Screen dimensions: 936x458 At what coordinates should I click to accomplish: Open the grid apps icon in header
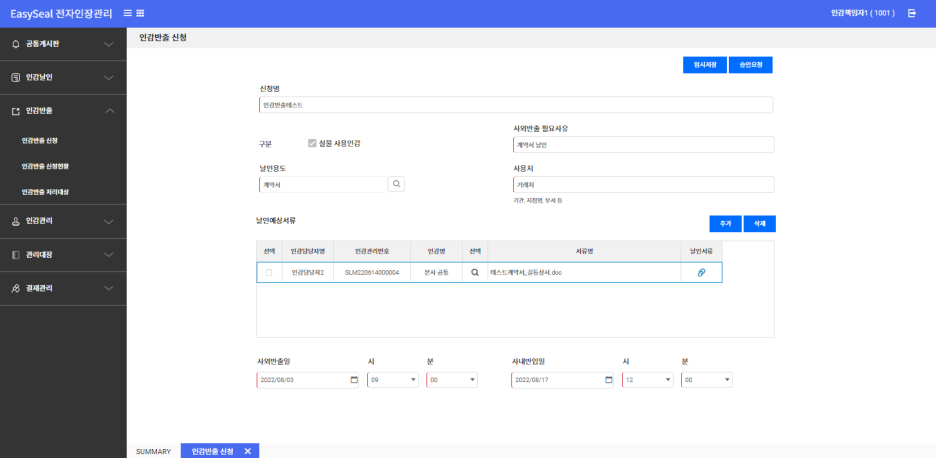pos(140,13)
